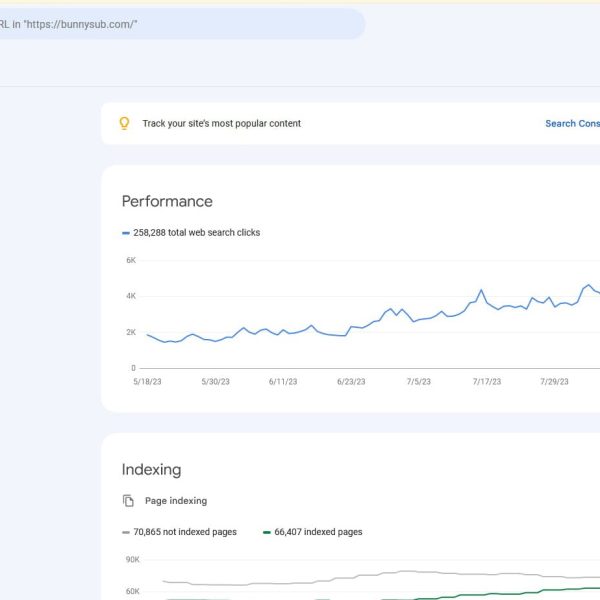Click the 5/18/23 date on Performance chart
Image resolution: width=600 pixels, height=600 pixels.
[x=147, y=381]
